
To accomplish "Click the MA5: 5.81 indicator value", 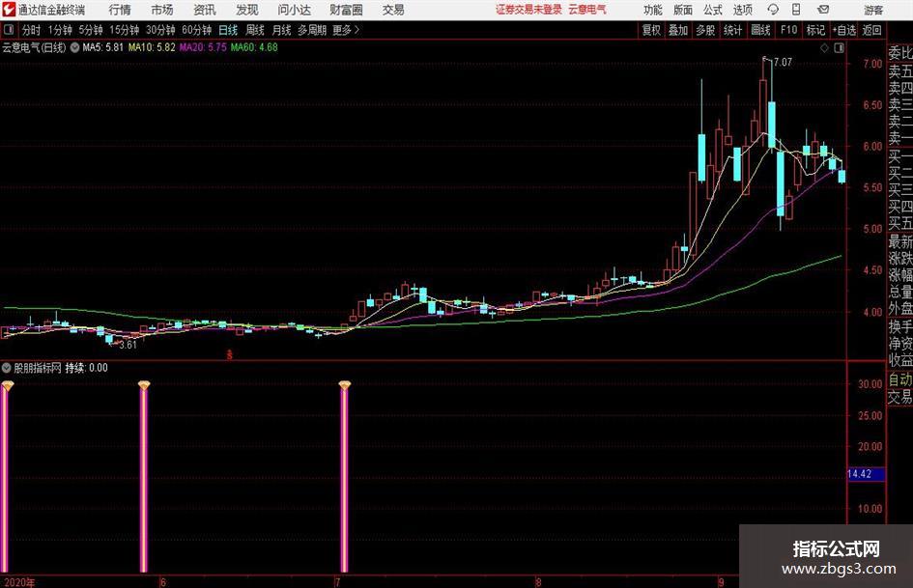I will 103,47.
